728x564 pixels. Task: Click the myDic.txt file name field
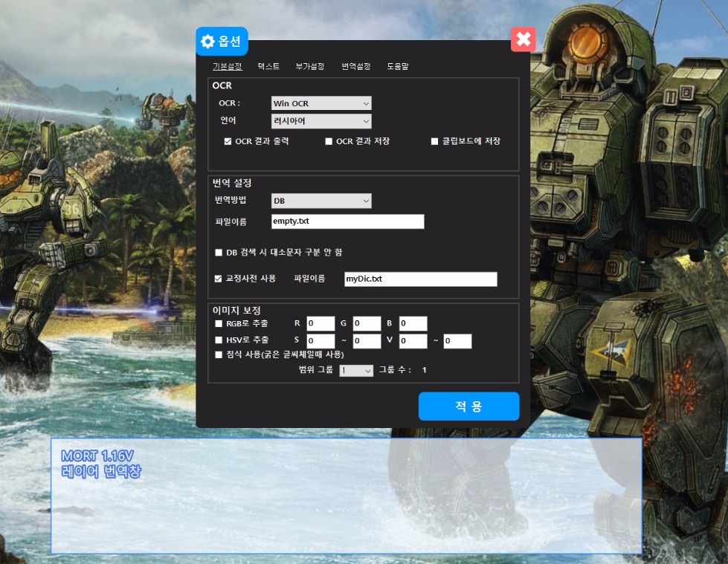click(420, 279)
